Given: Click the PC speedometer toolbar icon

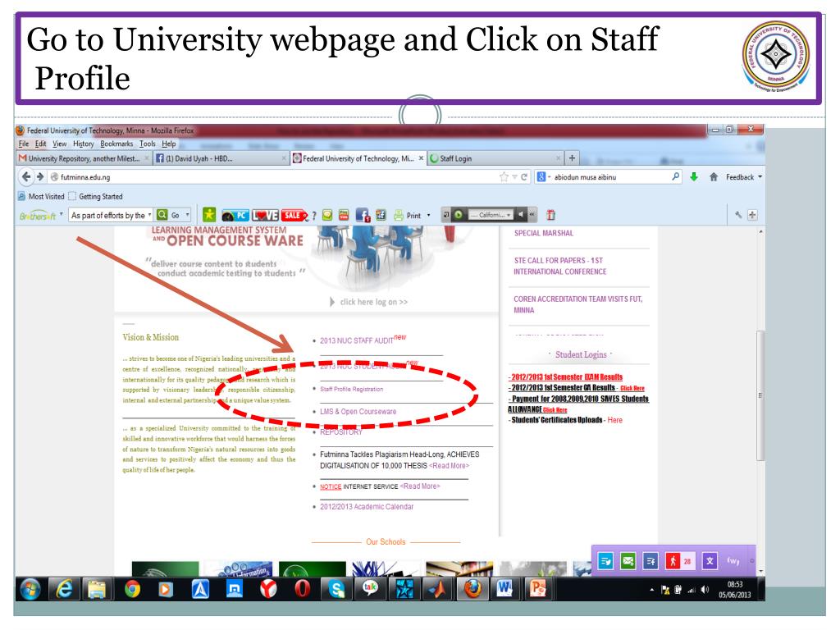Looking at the screenshot, I should click(235, 216).
